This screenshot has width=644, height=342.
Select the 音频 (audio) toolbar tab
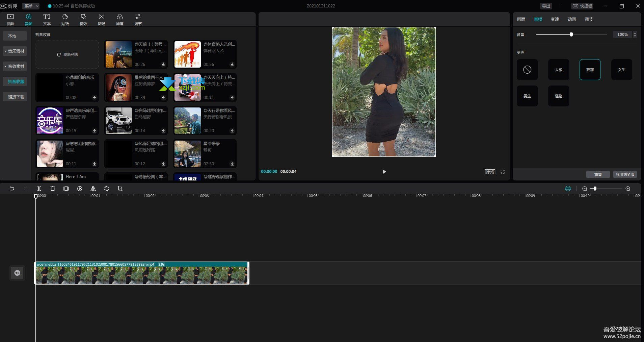click(29, 20)
